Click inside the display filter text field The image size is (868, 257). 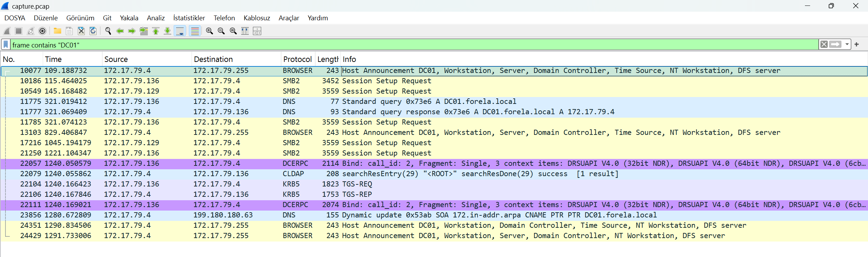pyautogui.click(x=413, y=45)
